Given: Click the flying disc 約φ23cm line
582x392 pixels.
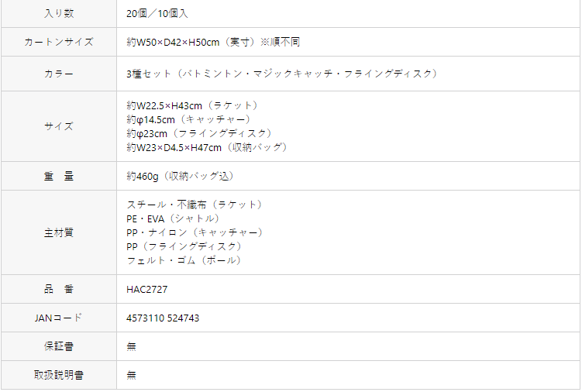Looking at the screenshot, I should (199, 133).
